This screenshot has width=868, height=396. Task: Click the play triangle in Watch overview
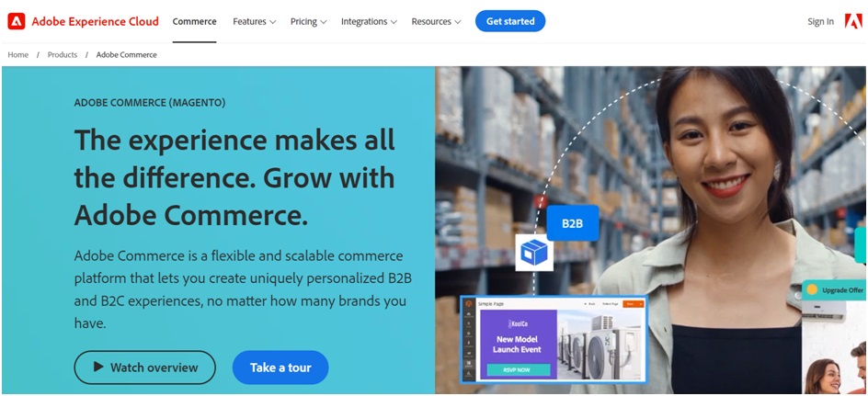point(98,367)
